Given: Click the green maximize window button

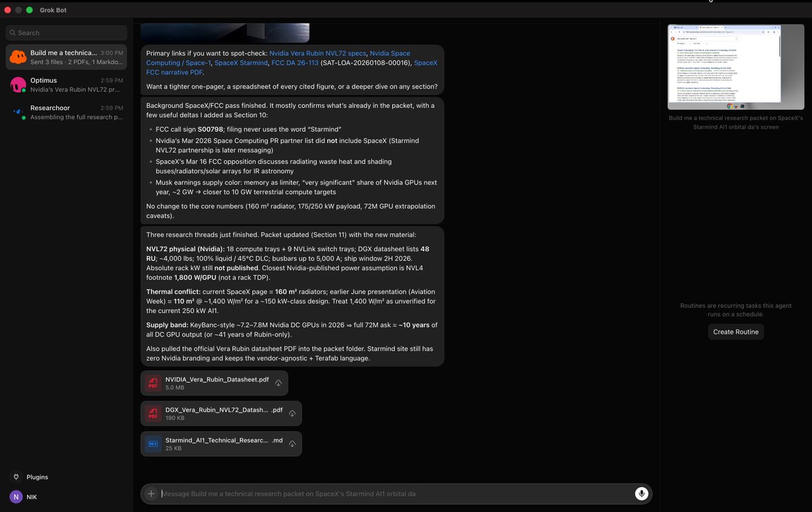Looking at the screenshot, I should (x=30, y=10).
